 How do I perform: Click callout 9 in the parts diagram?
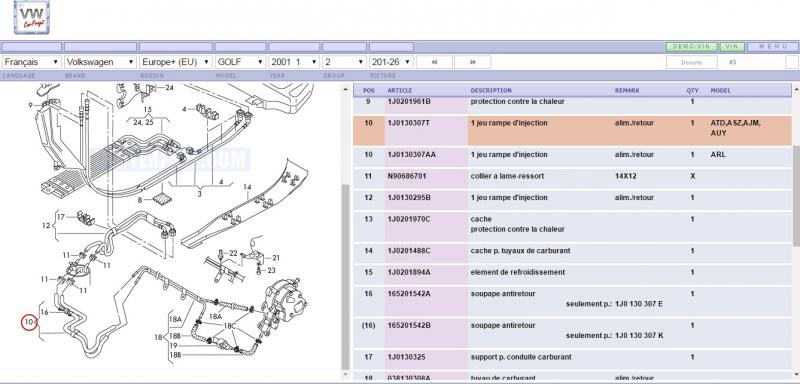click(x=31, y=105)
